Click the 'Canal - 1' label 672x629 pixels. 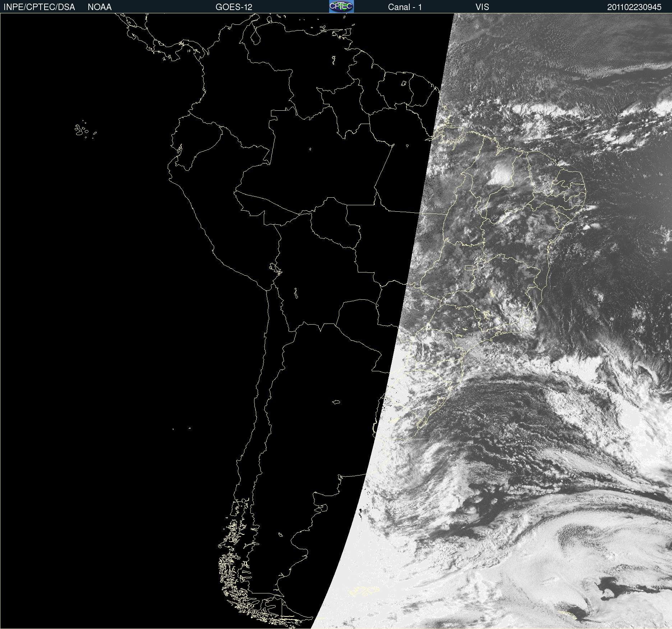click(405, 7)
